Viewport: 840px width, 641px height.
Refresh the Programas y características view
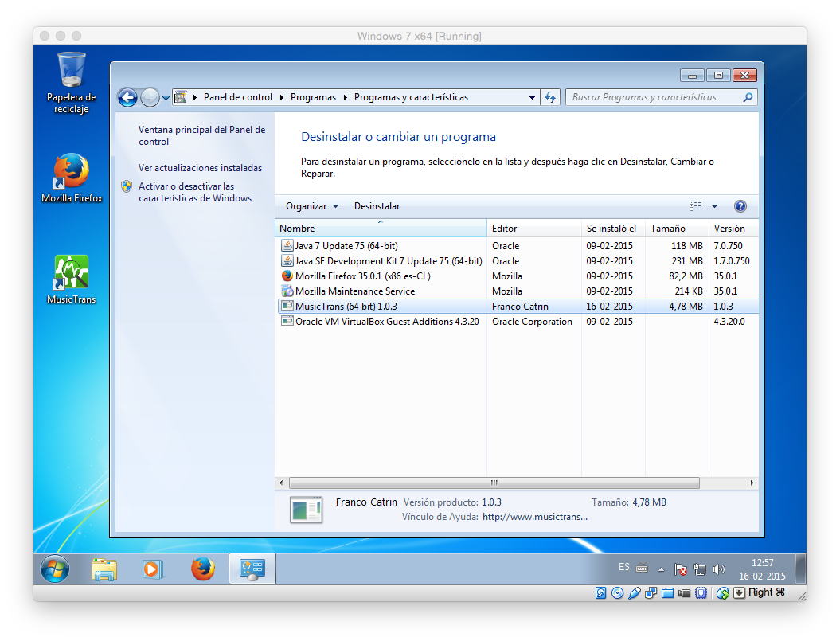point(550,97)
